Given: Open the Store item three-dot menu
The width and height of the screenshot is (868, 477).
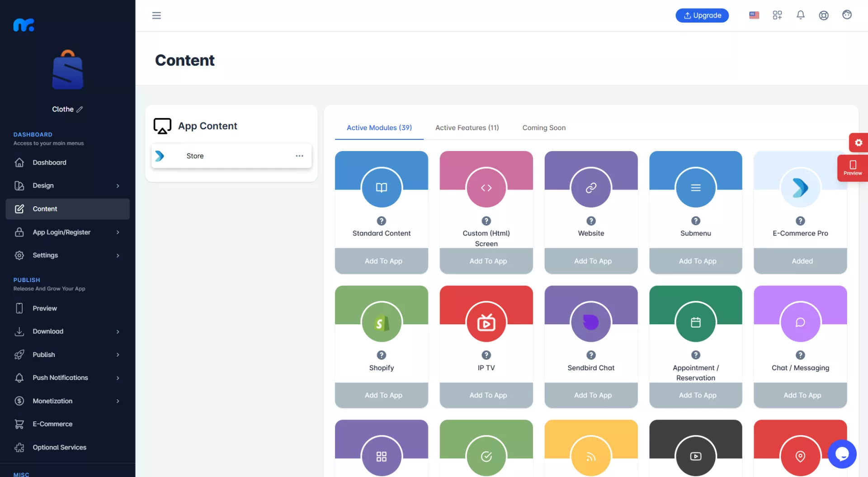Looking at the screenshot, I should (x=299, y=156).
